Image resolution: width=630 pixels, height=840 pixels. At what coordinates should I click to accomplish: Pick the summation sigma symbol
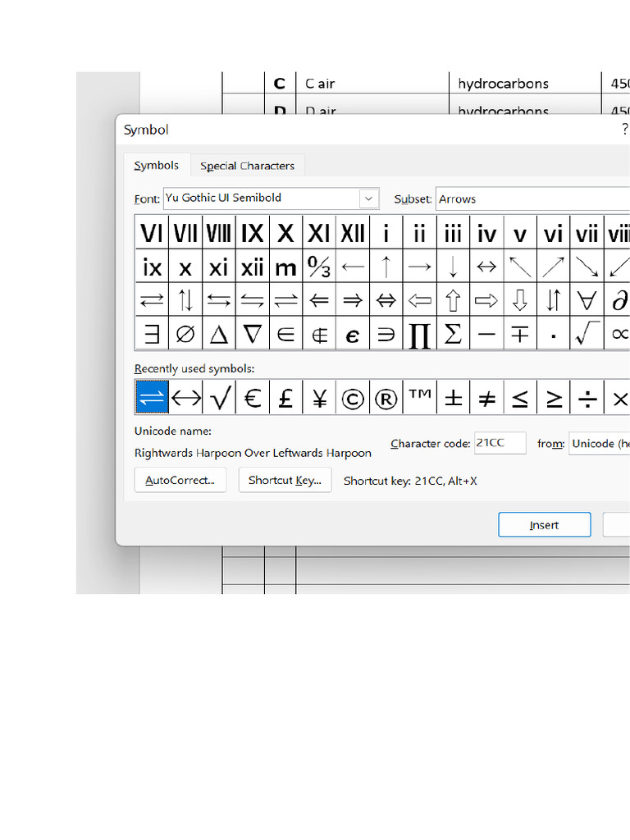[x=453, y=333]
